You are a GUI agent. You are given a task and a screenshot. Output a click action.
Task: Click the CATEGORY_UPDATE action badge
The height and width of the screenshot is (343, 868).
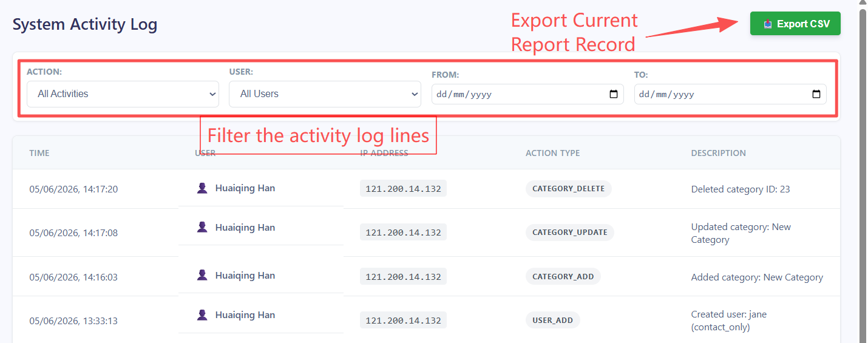point(570,233)
